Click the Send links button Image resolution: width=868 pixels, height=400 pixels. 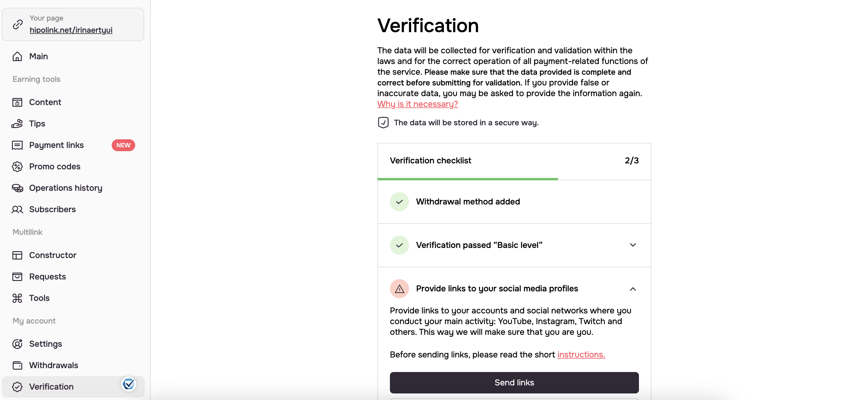pos(514,382)
